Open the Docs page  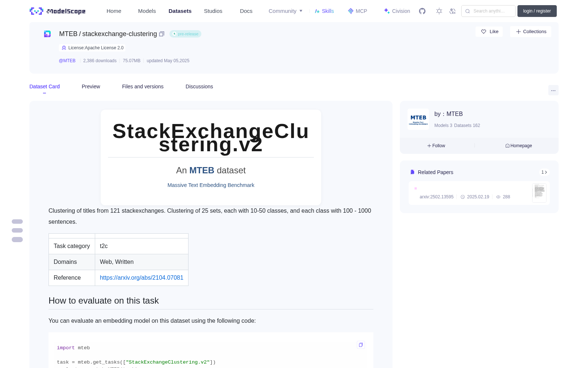246,11
